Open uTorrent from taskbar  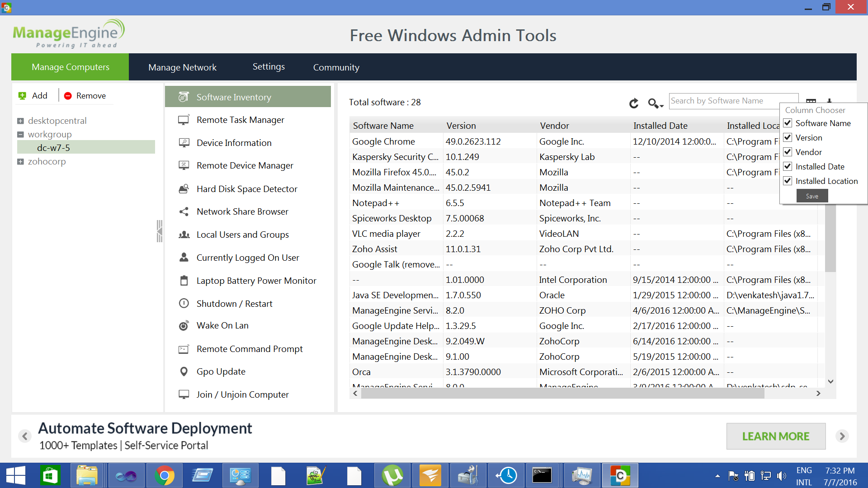coord(392,475)
